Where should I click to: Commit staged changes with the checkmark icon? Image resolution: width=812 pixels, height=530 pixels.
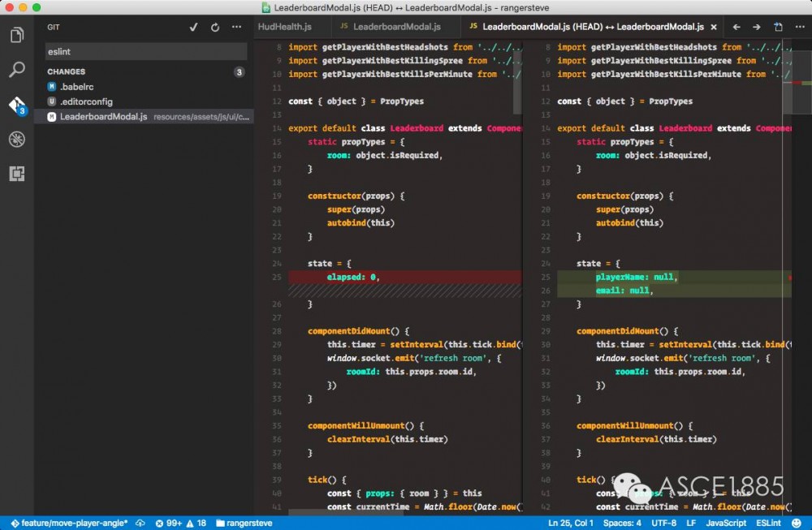click(193, 27)
